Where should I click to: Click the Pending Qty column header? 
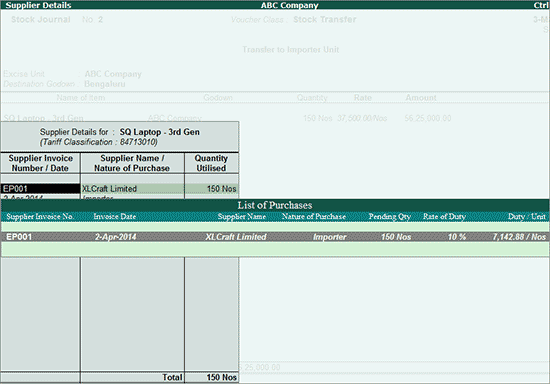coord(389,217)
